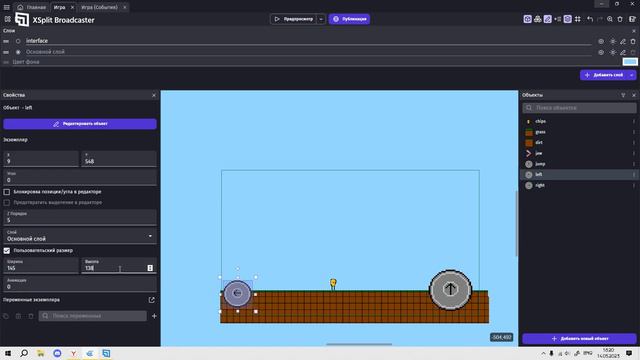640x360 pixels.
Task: Adjust the height field stepper
Action: tap(150, 268)
